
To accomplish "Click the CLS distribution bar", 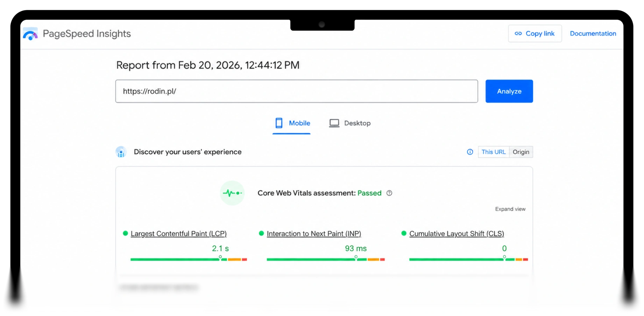I will [468, 259].
